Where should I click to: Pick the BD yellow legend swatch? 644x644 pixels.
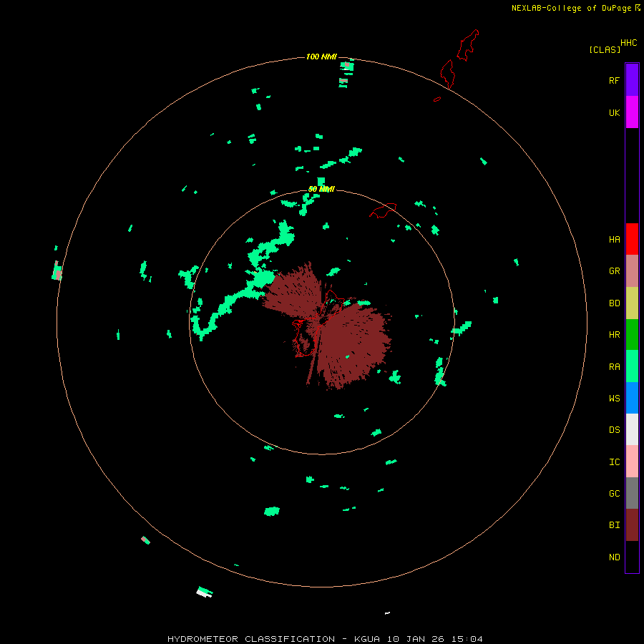tap(632, 303)
